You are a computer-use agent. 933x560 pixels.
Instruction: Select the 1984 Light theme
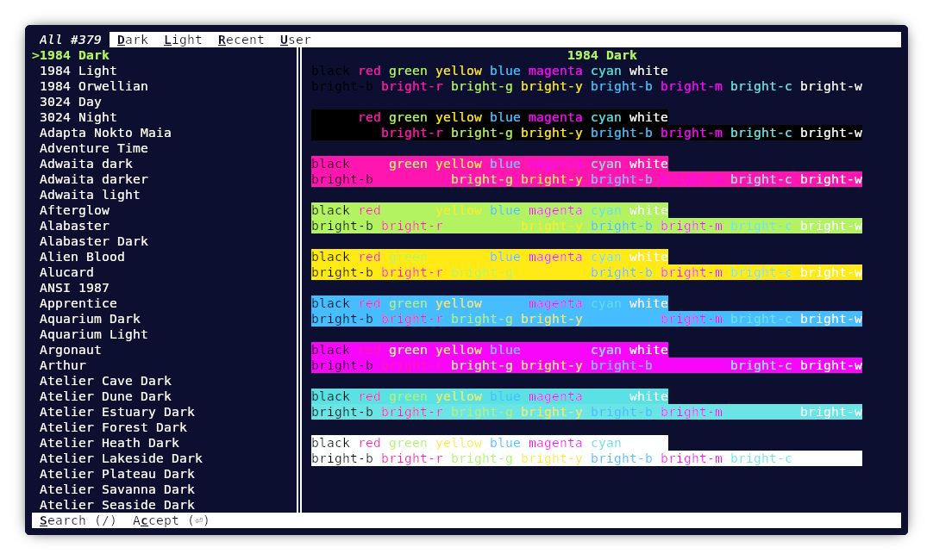coord(78,71)
